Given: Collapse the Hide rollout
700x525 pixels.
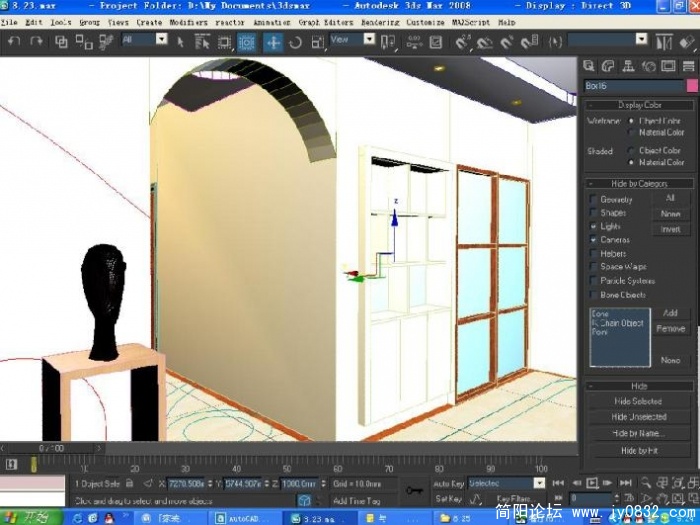Looking at the screenshot, I should click(x=639, y=386).
